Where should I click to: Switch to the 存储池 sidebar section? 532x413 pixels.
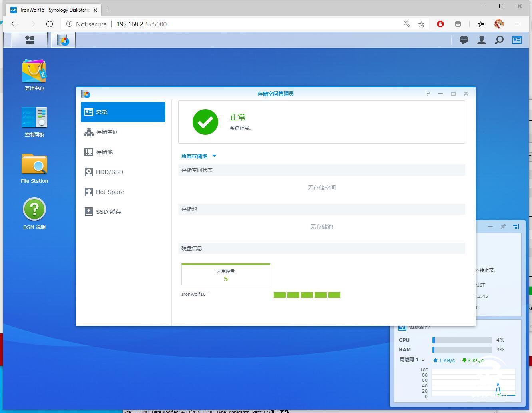click(104, 152)
